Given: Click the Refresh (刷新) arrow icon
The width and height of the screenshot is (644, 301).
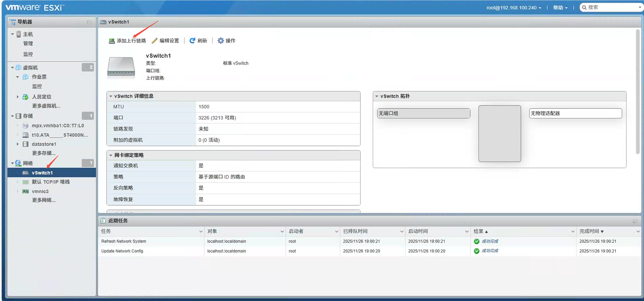Looking at the screenshot, I should click(x=192, y=41).
